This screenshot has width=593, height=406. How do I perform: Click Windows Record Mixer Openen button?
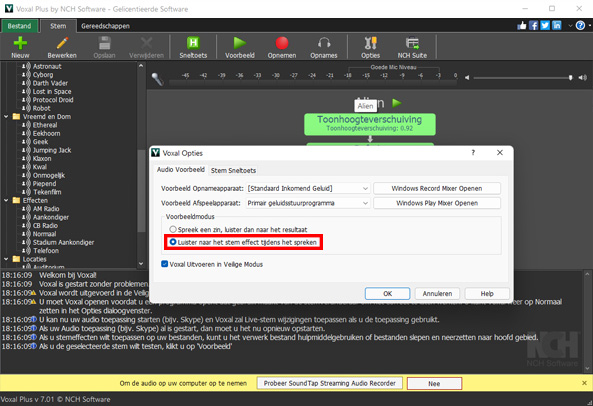pos(437,188)
